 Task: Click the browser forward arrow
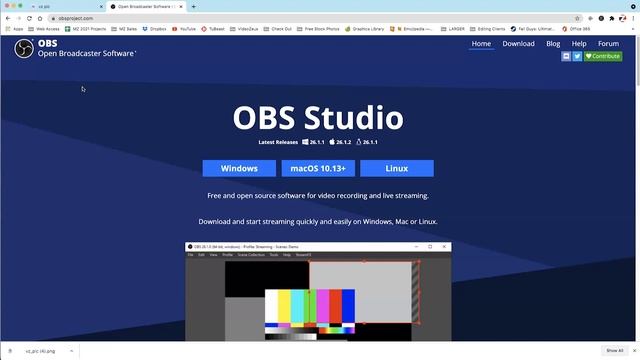tap(18, 18)
